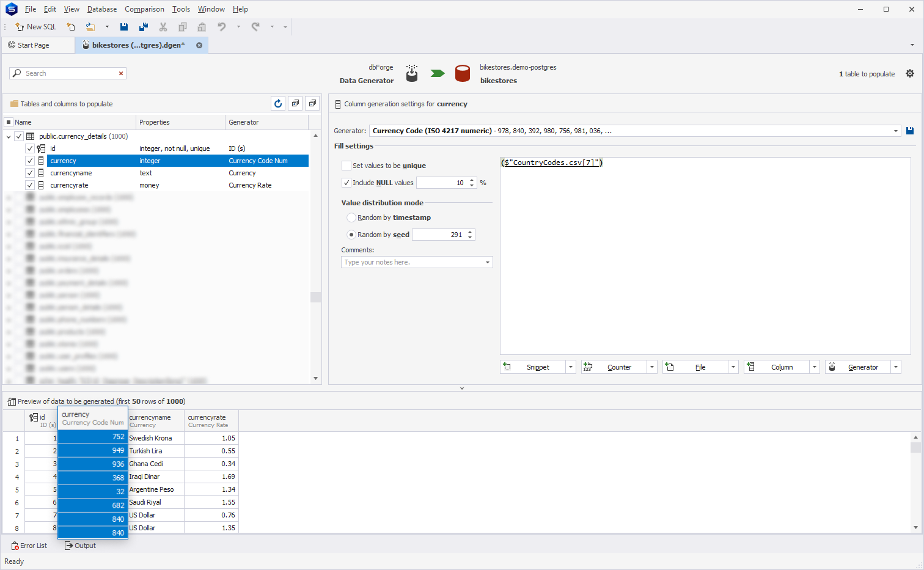
Task: Click the save icon beside Generator combo
Action: (910, 131)
